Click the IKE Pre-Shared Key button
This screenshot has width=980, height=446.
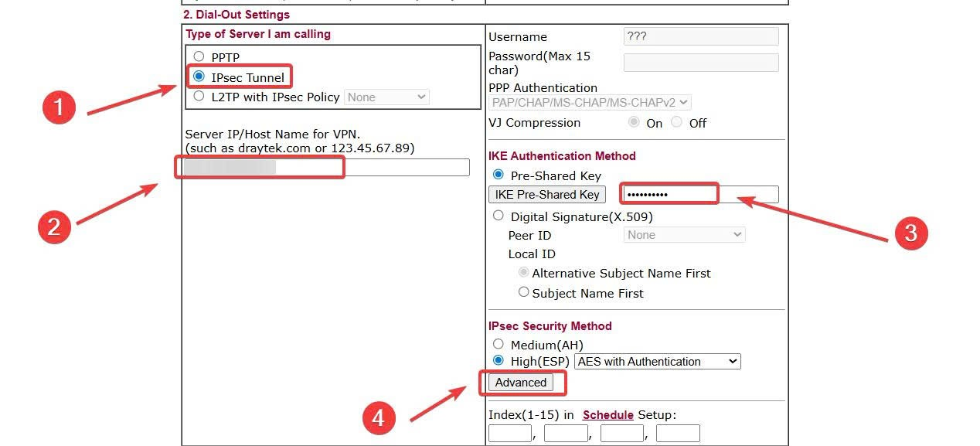point(546,194)
